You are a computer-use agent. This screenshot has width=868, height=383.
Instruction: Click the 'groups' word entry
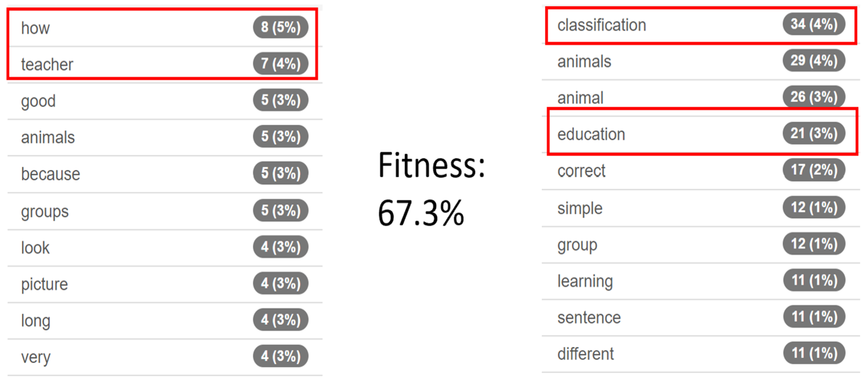[x=45, y=211]
